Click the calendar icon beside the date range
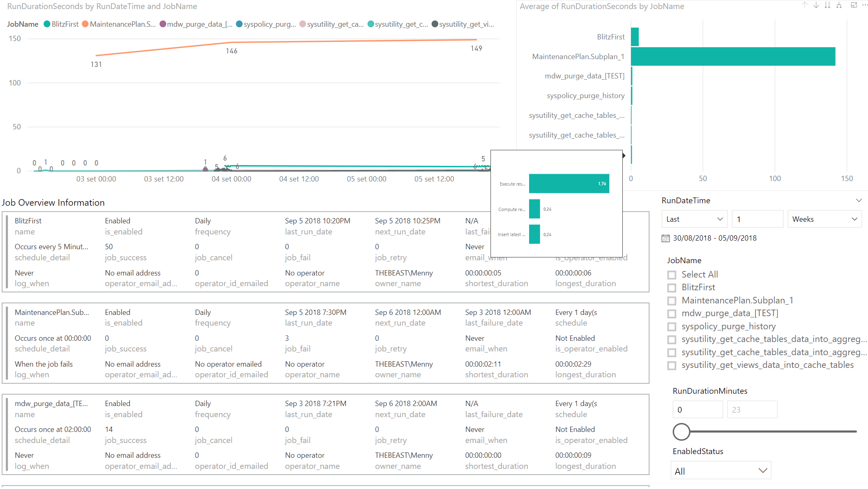 click(x=666, y=238)
